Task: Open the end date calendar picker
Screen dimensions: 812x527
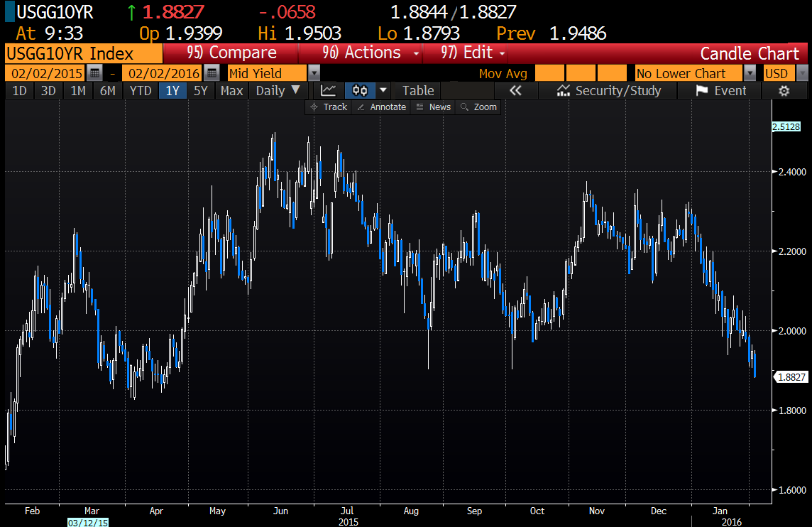Action: point(211,73)
